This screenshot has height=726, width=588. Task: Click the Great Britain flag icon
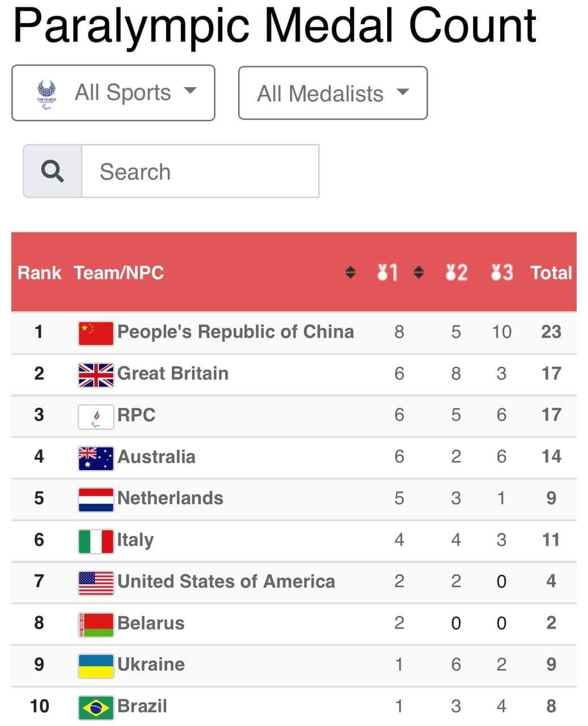(96, 375)
